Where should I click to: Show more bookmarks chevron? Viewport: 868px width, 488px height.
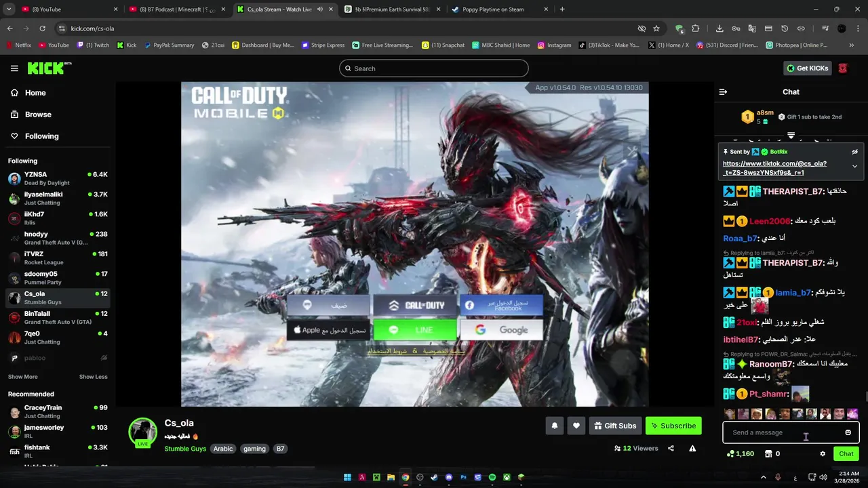point(852,45)
